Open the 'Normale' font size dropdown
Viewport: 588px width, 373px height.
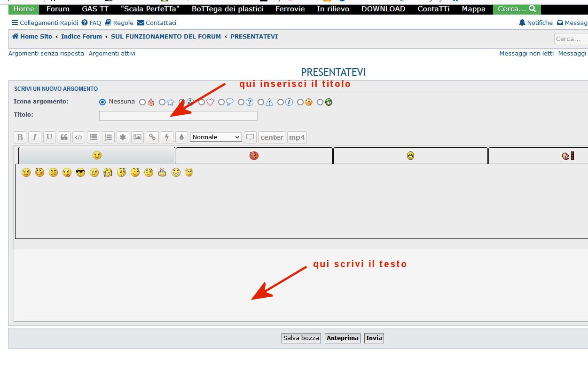pos(216,137)
